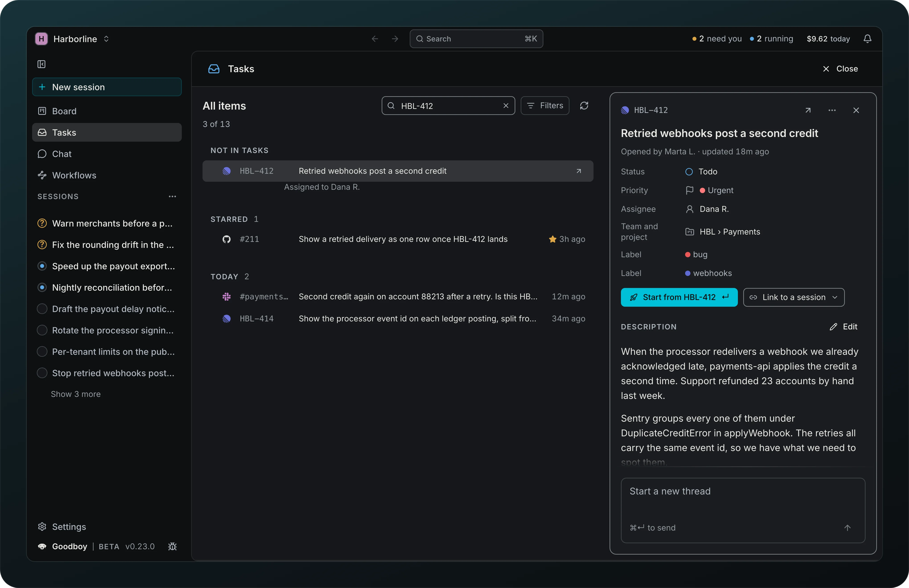Select the Stop retried webhooks session circle
Image resolution: width=909 pixels, height=588 pixels.
coord(42,373)
